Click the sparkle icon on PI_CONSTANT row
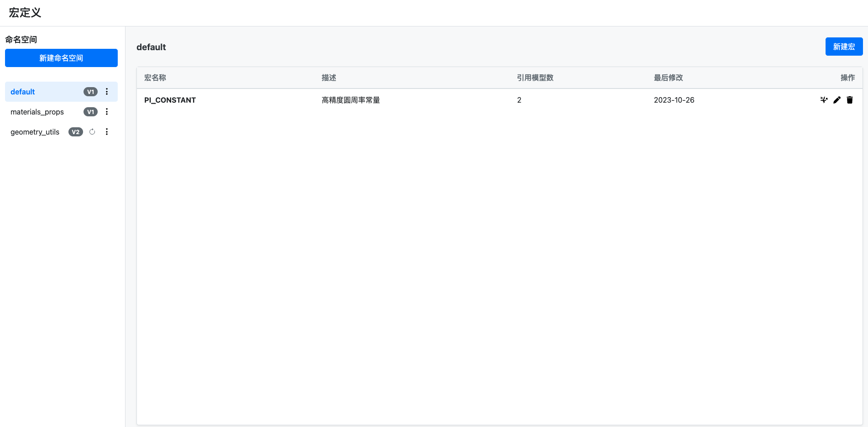 (x=824, y=100)
